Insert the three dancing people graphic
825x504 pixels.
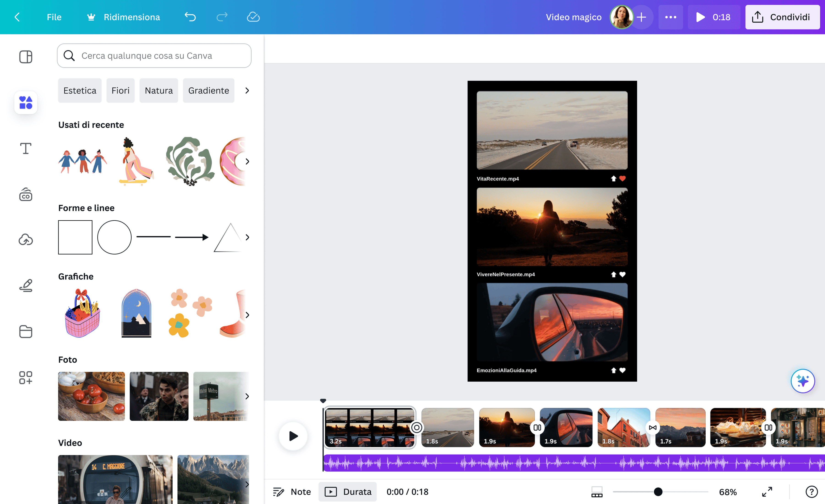coord(83,161)
